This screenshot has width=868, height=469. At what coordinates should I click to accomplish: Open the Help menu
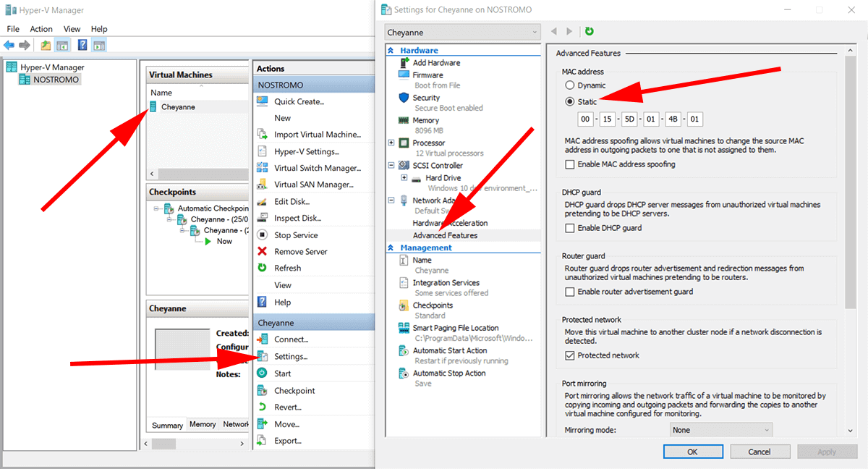tap(99, 29)
